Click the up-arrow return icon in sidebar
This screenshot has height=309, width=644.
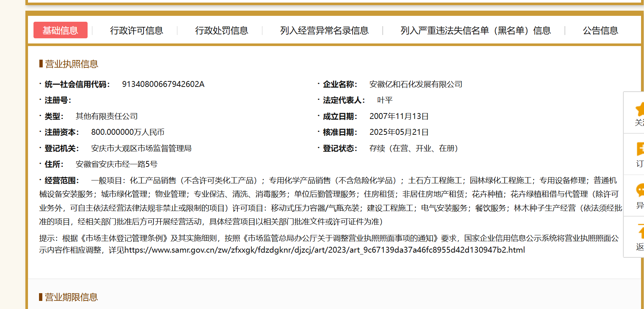641,231
